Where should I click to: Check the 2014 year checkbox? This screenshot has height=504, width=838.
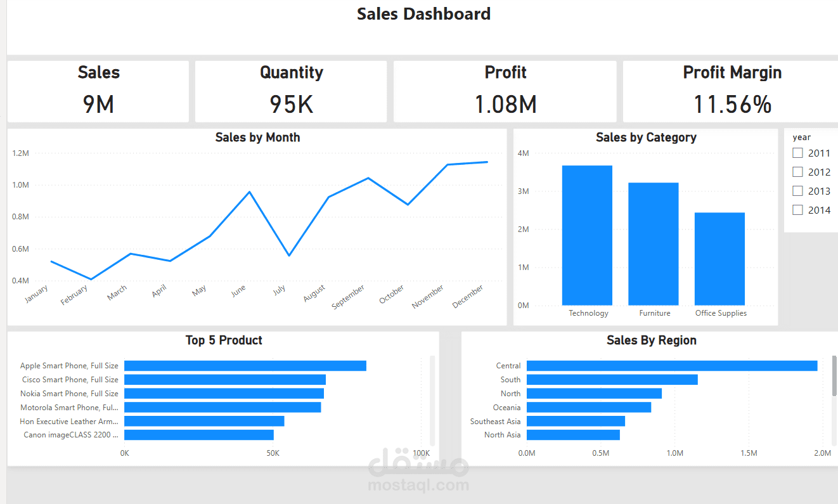tap(797, 210)
